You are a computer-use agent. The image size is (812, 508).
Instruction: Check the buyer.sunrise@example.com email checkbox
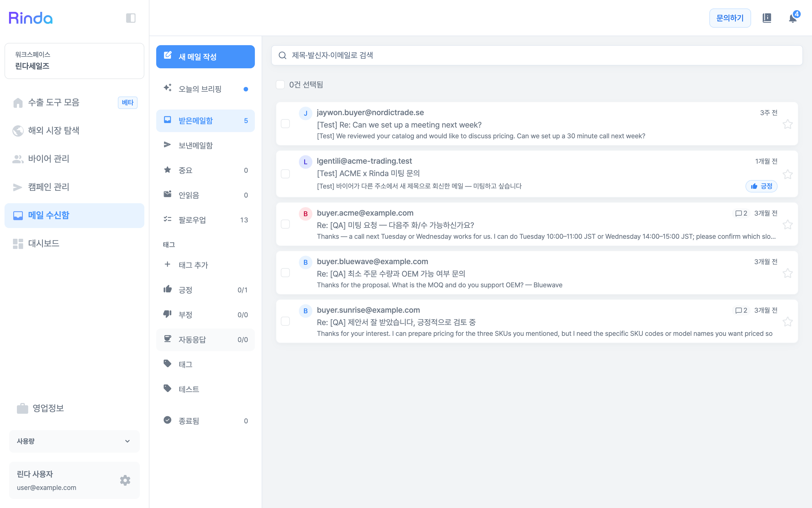tap(285, 321)
